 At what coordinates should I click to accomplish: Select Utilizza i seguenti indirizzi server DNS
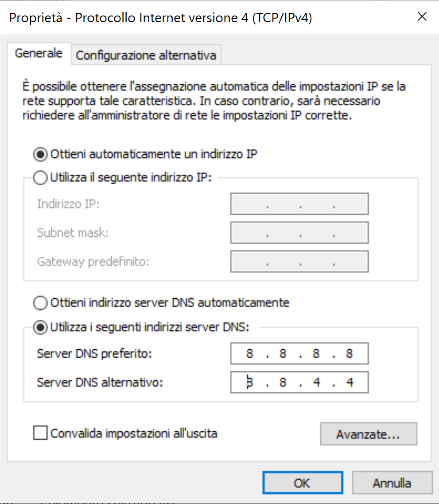pos(40,328)
